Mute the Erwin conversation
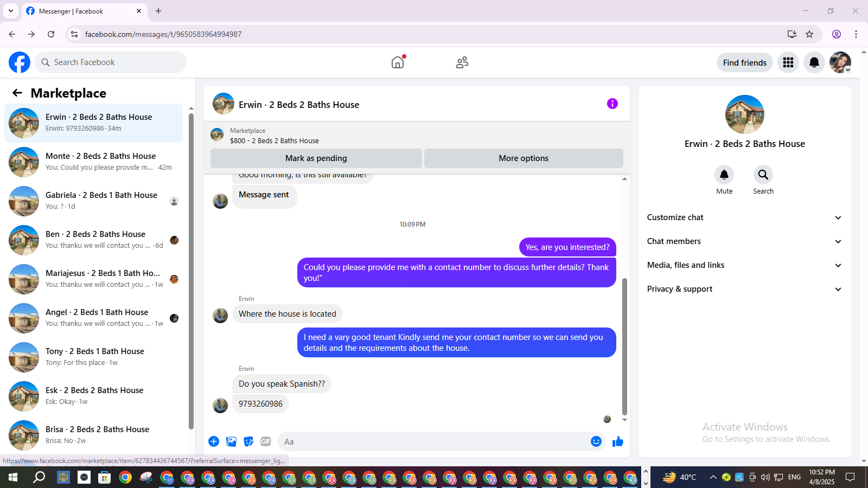This screenshot has height=488, width=868. [724, 175]
